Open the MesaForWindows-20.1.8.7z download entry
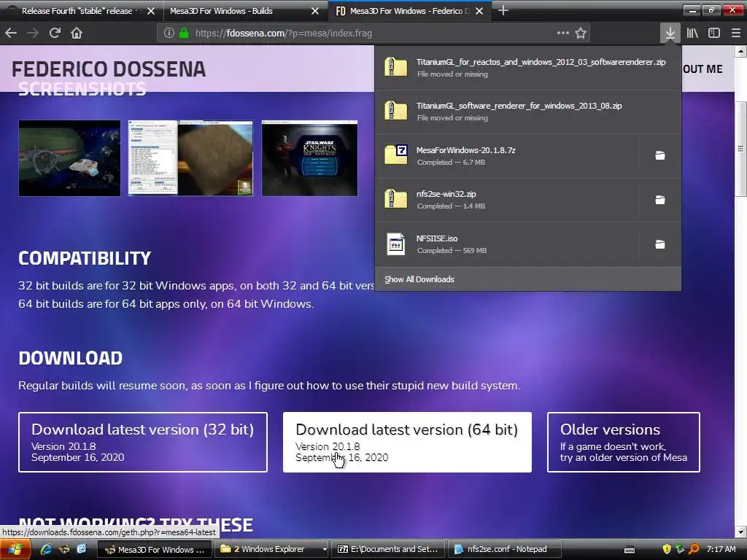The width and height of the screenshot is (747, 560). pyautogui.click(x=506, y=156)
